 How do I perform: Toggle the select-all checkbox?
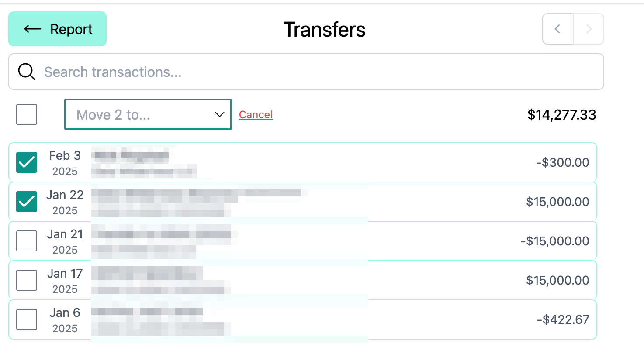pyautogui.click(x=27, y=114)
